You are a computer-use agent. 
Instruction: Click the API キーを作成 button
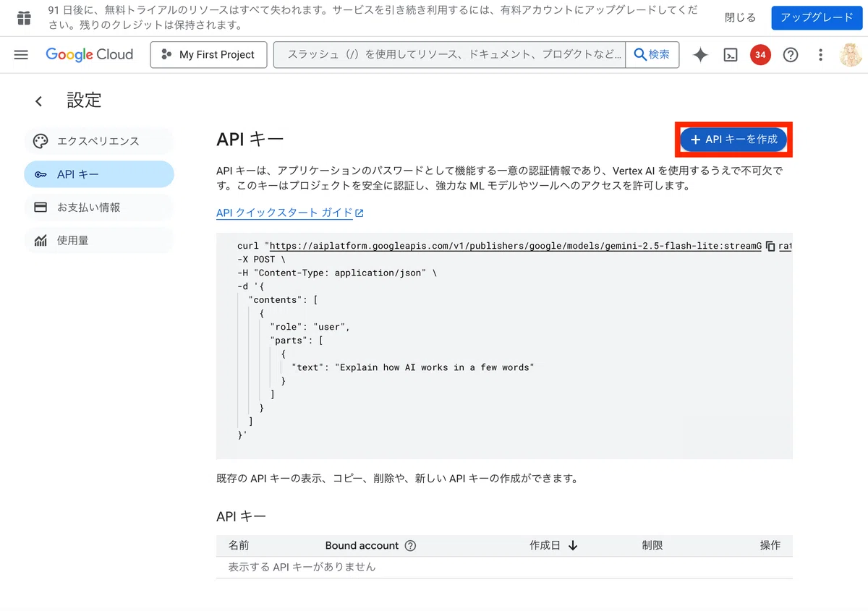[x=734, y=140]
